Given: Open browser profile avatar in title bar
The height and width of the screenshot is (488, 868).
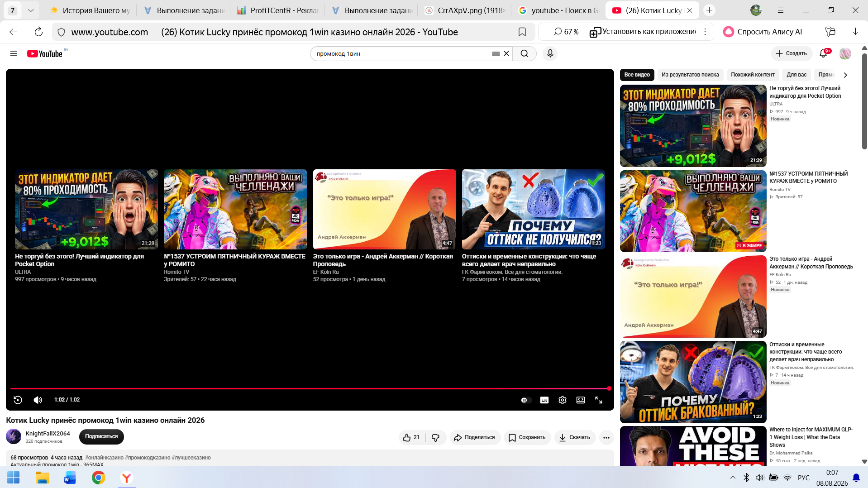Looking at the screenshot, I should click(756, 10).
